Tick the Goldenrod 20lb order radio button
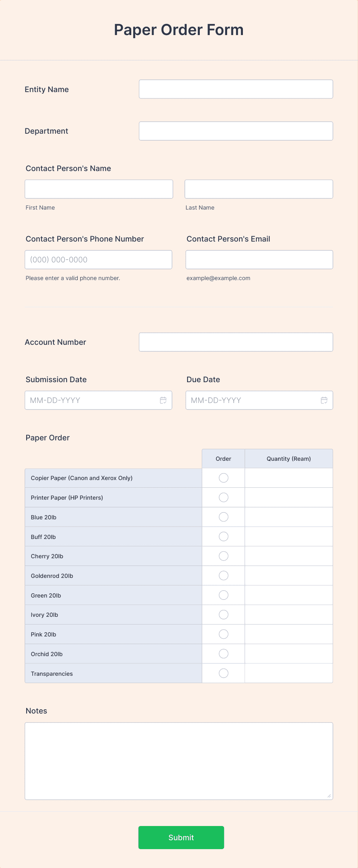 click(x=223, y=576)
